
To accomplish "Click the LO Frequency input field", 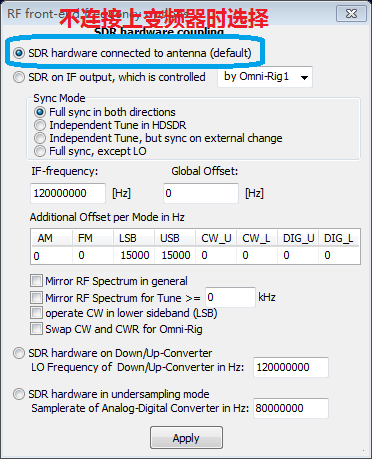I will (x=291, y=367).
